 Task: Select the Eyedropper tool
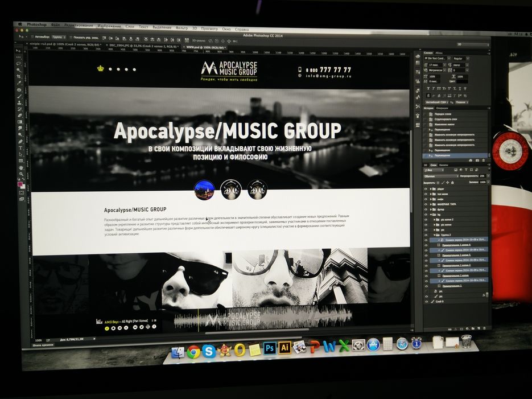[x=19, y=83]
